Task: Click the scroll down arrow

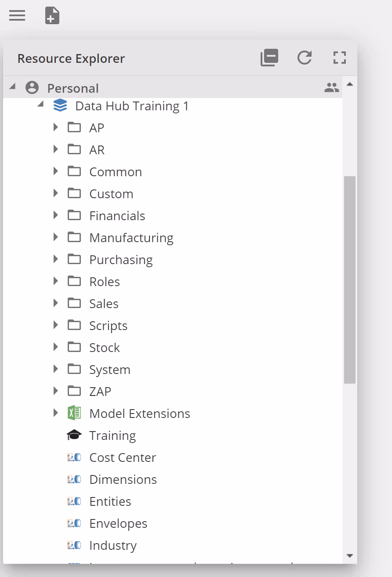Action: point(350,556)
